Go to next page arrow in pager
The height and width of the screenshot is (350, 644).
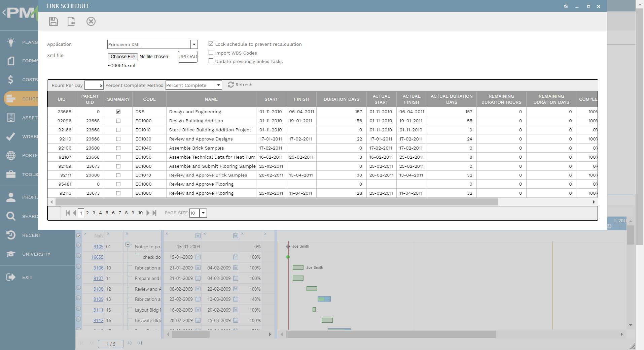tap(148, 213)
